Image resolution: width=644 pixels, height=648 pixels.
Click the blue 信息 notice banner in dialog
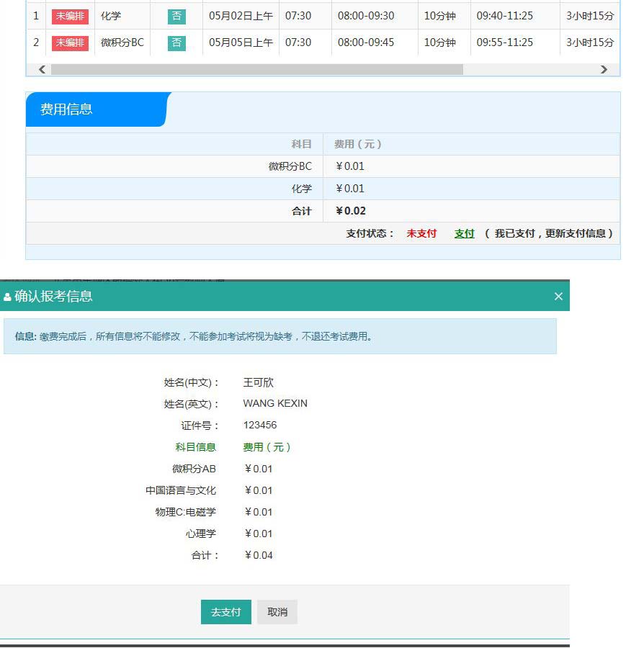pos(279,336)
